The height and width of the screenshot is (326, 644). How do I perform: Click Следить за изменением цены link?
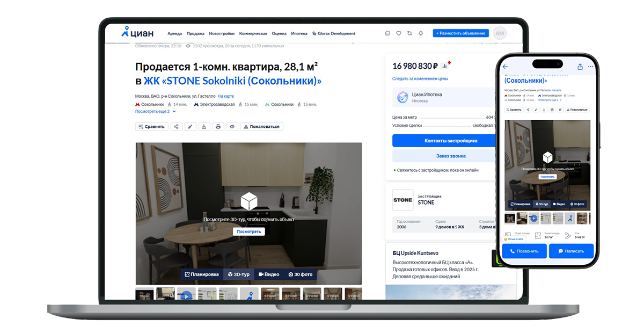420,79
